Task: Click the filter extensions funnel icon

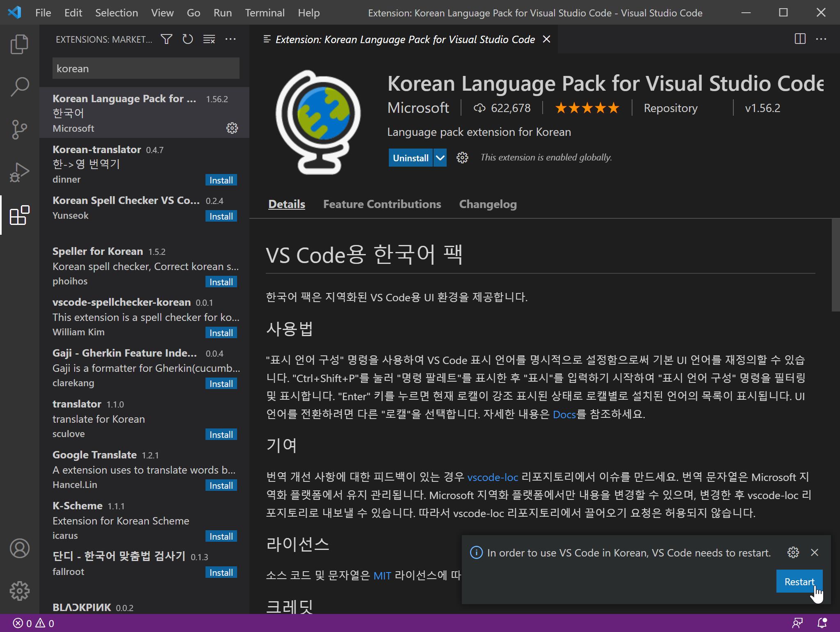Action: click(166, 39)
